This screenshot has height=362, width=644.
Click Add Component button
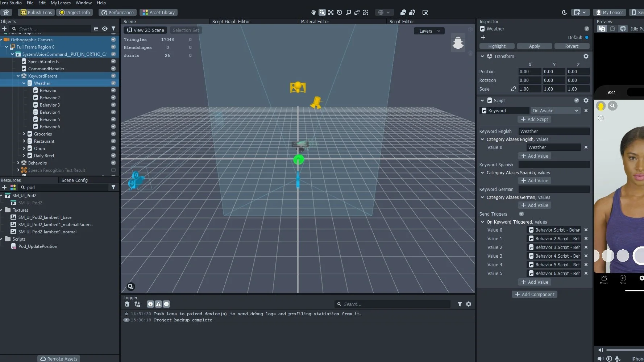pyautogui.click(x=535, y=294)
